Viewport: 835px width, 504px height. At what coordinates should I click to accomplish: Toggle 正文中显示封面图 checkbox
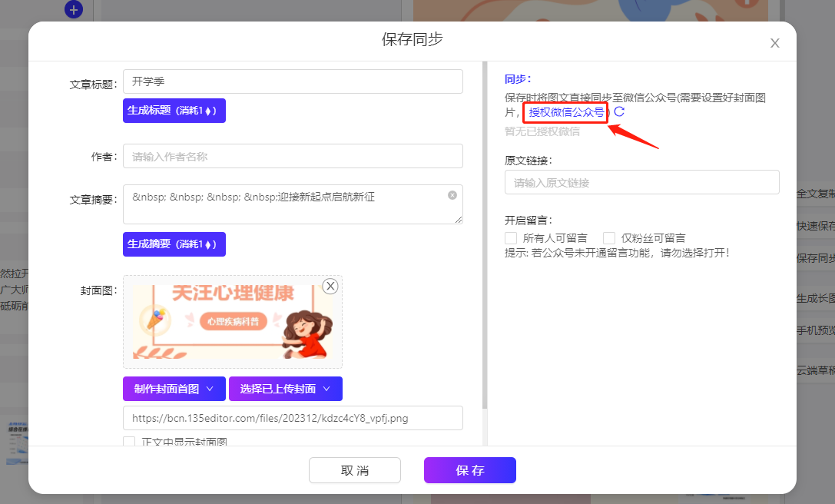pyautogui.click(x=129, y=442)
